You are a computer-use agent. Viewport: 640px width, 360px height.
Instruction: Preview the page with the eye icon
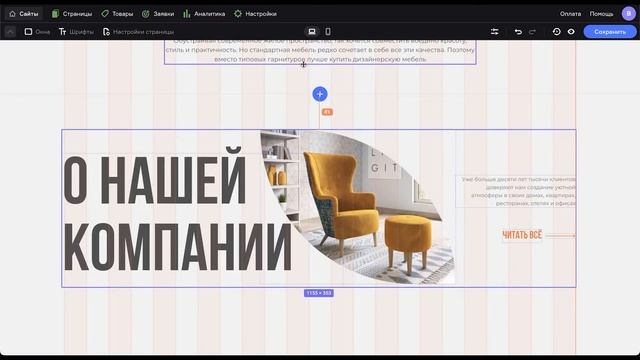(x=571, y=31)
